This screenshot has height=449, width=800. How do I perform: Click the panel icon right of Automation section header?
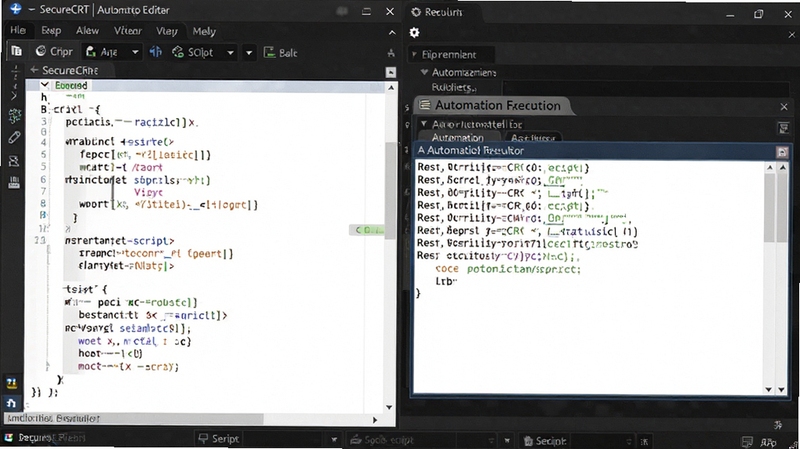click(784, 128)
